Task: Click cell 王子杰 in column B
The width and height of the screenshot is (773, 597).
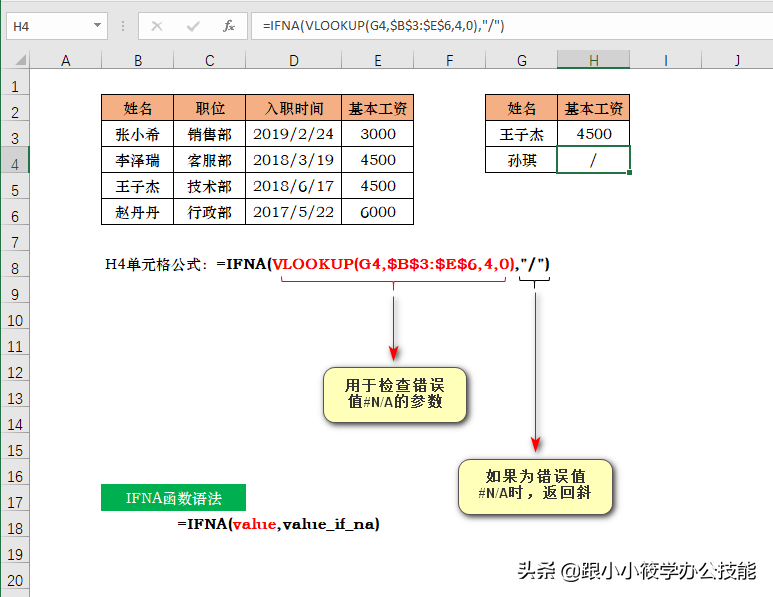Action: pyautogui.click(x=138, y=186)
